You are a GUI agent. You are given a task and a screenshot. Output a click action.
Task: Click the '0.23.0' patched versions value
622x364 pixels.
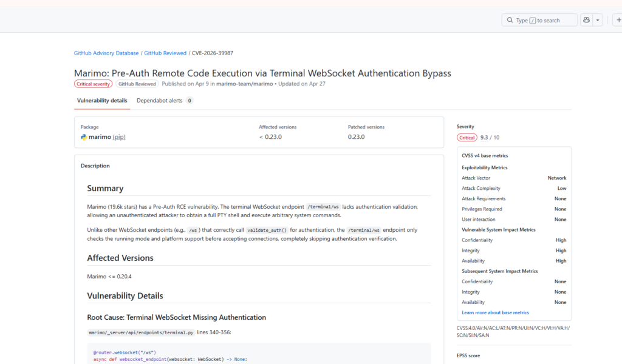(x=356, y=137)
